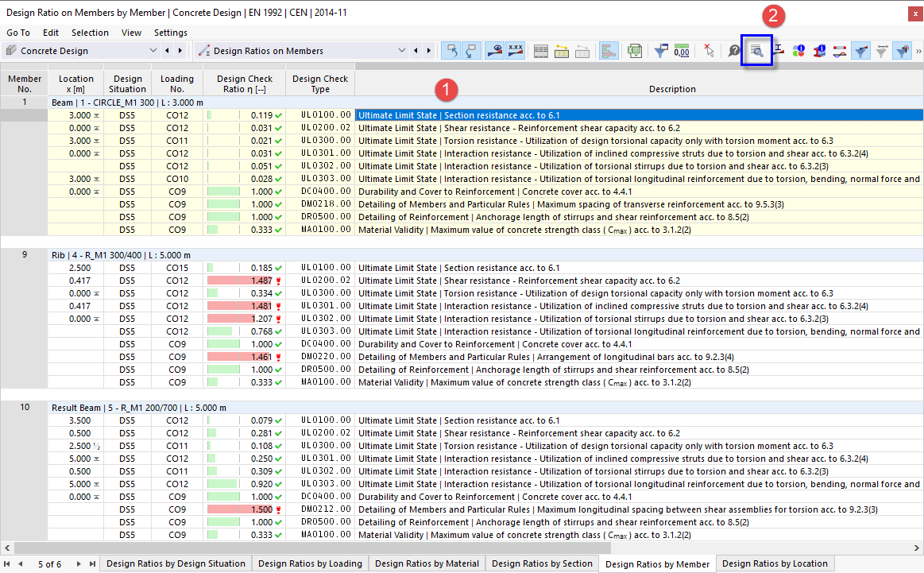This screenshot has height=573, width=924.
Task: Switch to Design Ratios by Design Situation tab
Action: pos(176,563)
